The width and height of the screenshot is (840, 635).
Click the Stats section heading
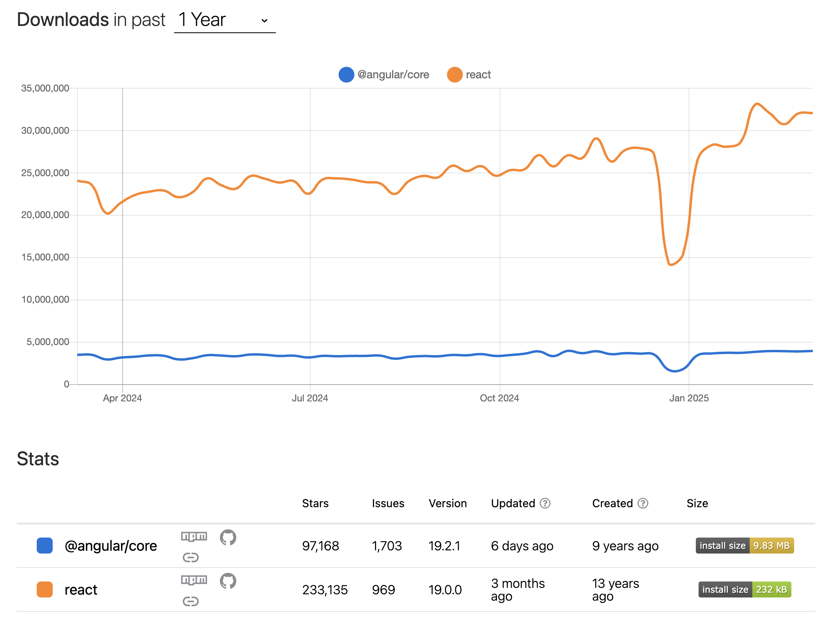(38, 459)
